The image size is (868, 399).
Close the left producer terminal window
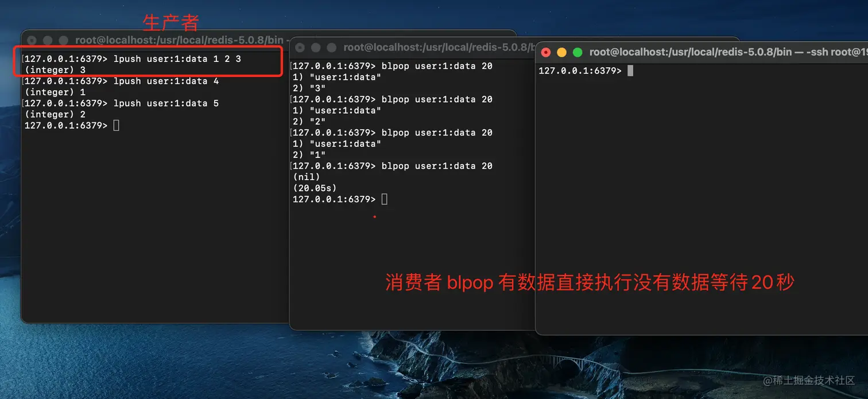tap(32, 40)
